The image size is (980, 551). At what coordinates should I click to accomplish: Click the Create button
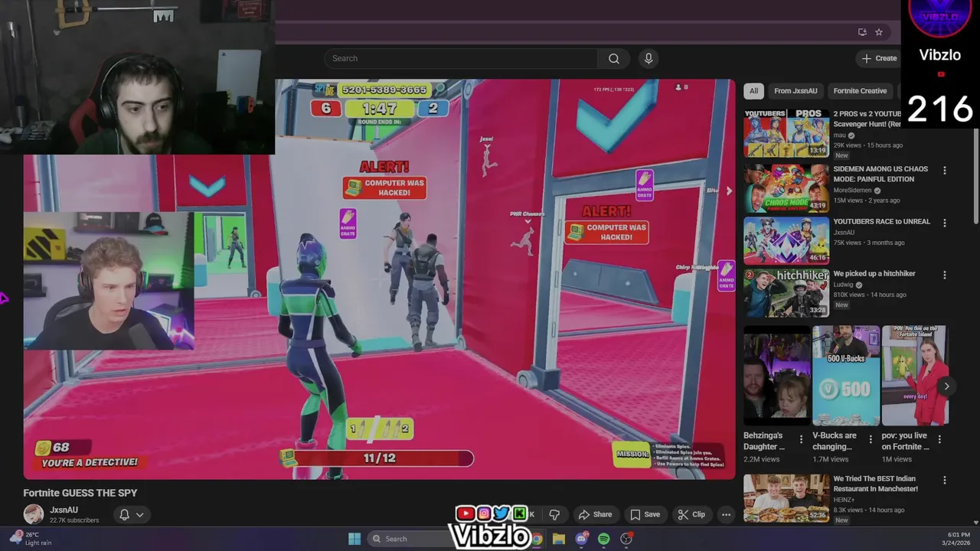point(879,58)
